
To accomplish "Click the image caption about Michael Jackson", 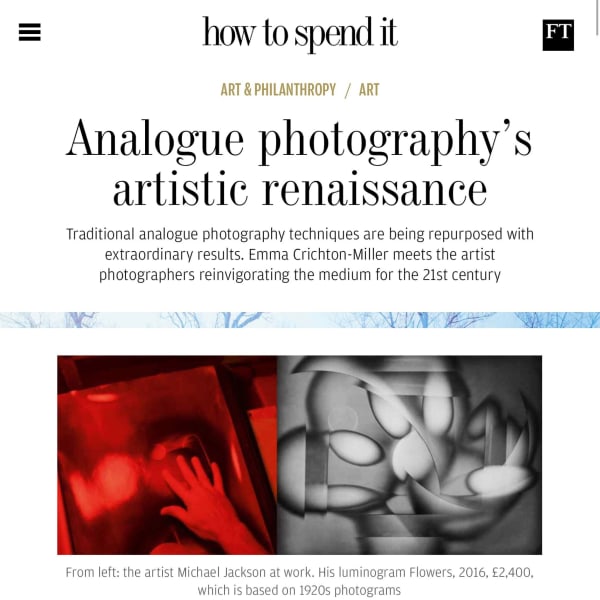I will pyautogui.click(x=300, y=581).
